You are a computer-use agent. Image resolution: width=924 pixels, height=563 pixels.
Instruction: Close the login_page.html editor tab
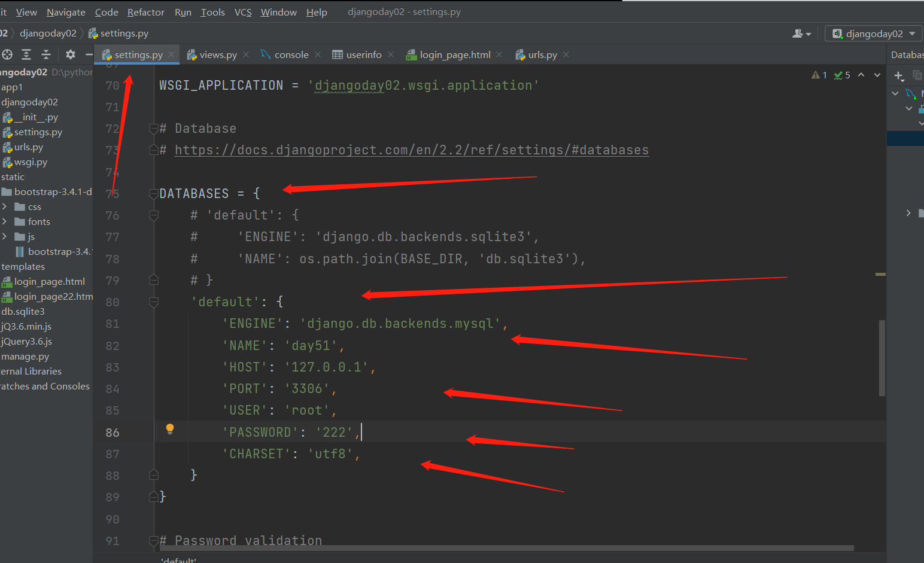[499, 54]
